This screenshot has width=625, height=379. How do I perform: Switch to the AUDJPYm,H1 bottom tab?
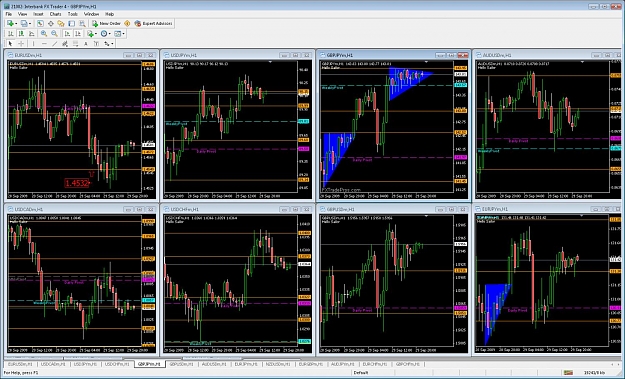point(343,364)
